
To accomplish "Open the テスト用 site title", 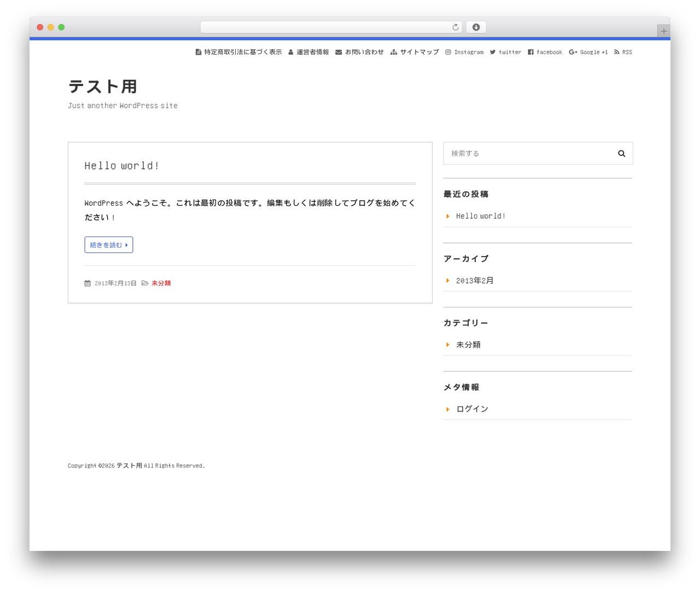I will tap(103, 86).
